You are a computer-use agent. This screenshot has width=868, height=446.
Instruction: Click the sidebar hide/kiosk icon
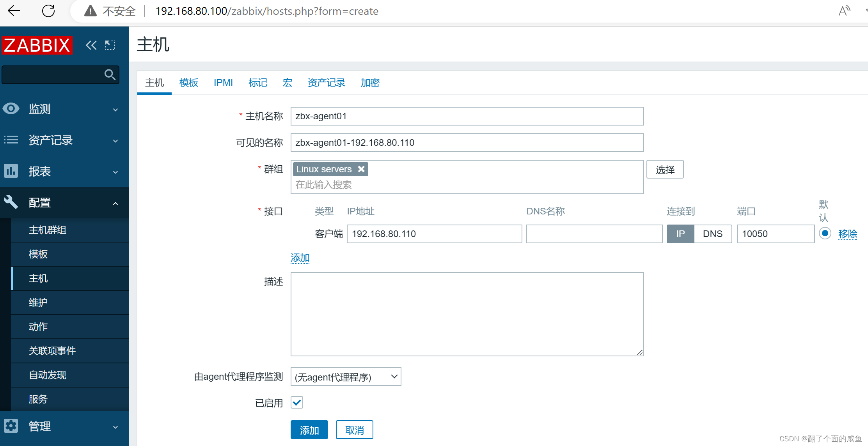110,45
